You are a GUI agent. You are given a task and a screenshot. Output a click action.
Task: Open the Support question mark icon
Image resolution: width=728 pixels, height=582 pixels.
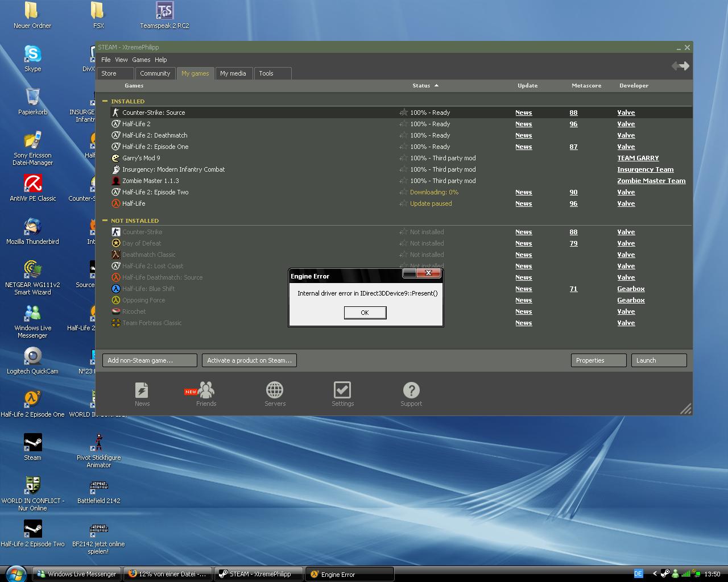coord(411,390)
